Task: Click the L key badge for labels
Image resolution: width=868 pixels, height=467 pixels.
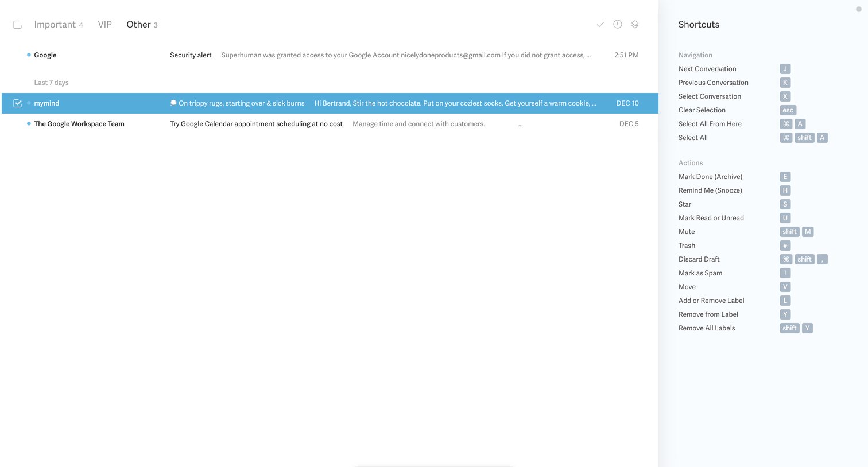Action: 785,301
